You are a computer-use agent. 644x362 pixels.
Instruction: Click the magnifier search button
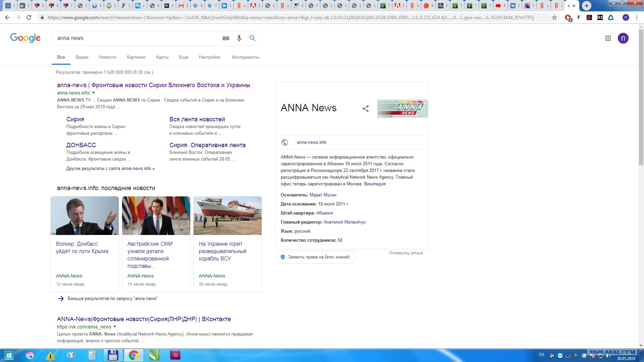click(x=253, y=38)
